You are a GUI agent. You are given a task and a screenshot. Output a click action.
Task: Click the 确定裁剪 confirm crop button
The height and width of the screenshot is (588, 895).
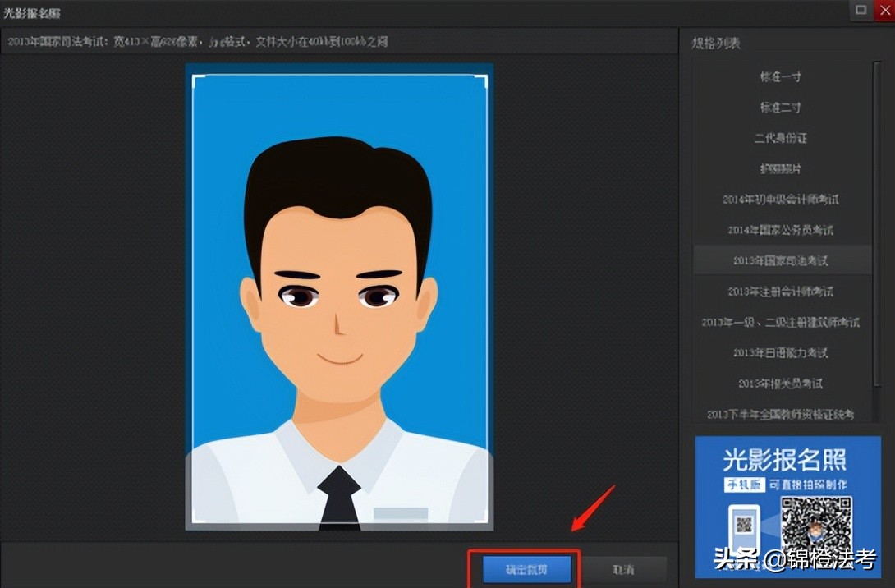pyautogui.click(x=526, y=568)
